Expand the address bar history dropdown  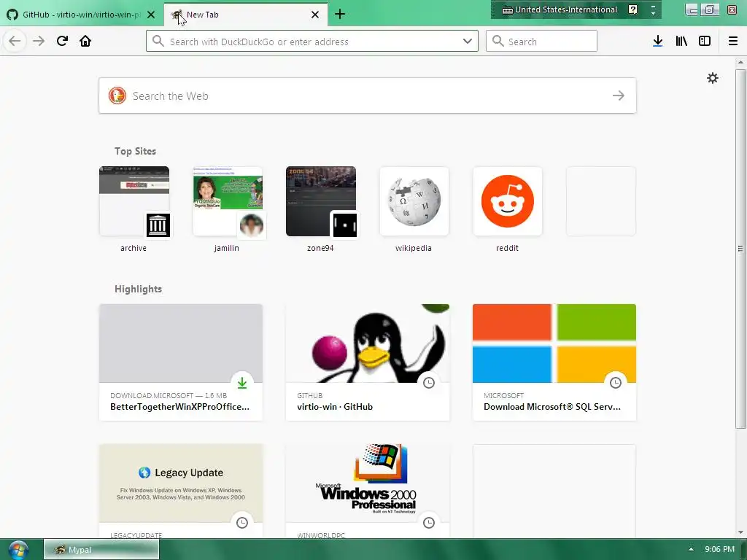[468, 41]
